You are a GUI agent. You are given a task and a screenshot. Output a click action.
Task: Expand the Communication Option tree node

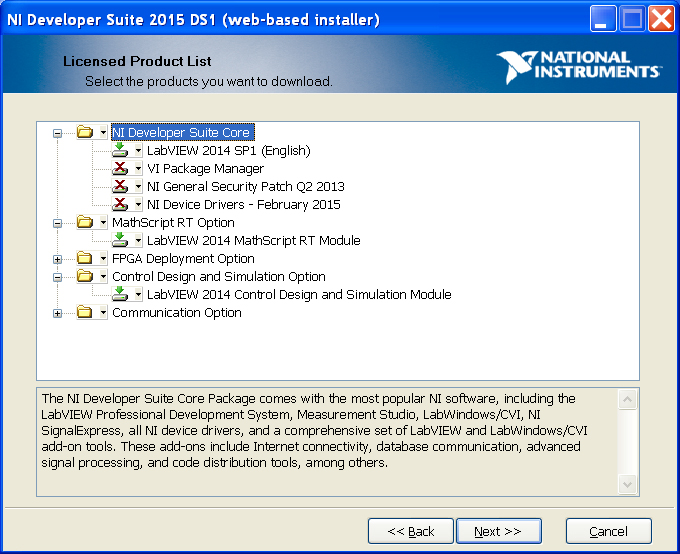click(x=57, y=313)
